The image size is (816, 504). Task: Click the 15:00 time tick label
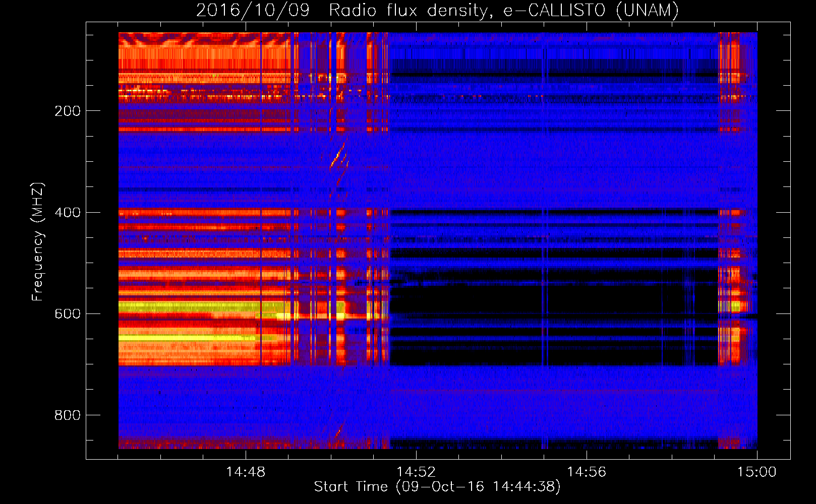(756, 472)
